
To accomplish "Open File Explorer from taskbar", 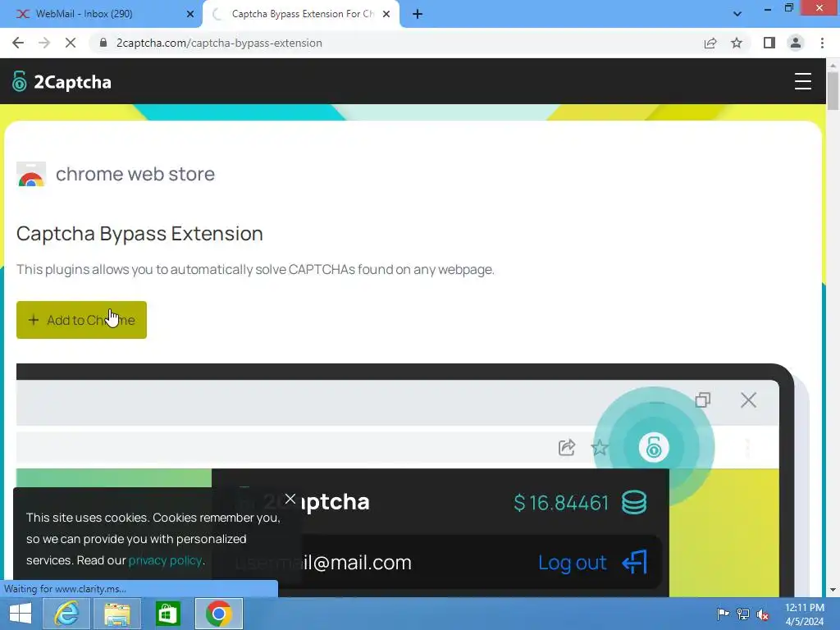I will pyautogui.click(x=117, y=614).
